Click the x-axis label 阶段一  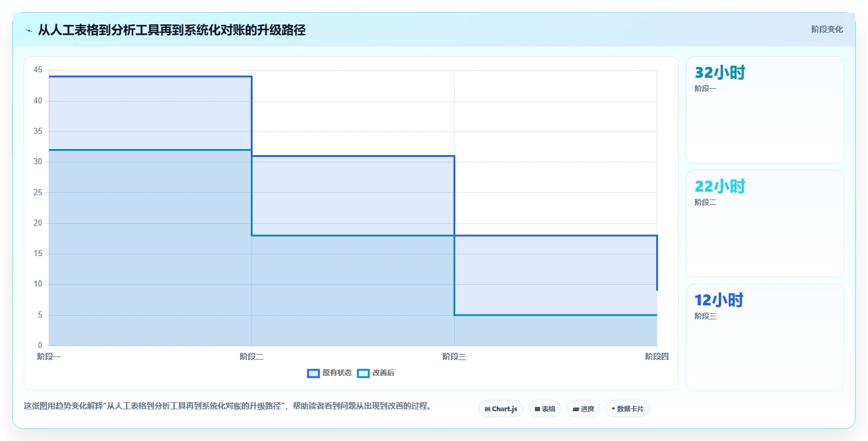(x=49, y=356)
